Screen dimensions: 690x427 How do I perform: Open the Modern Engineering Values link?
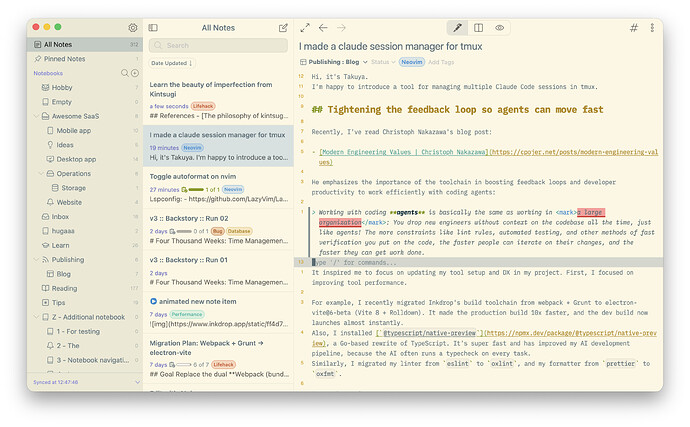coord(404,152)
